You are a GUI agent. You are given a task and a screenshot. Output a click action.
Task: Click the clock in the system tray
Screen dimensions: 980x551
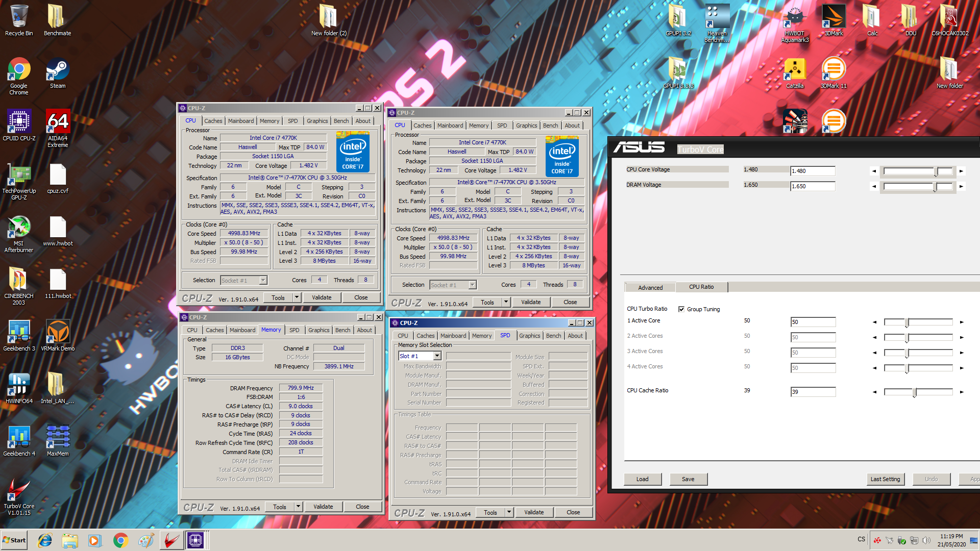951,540
